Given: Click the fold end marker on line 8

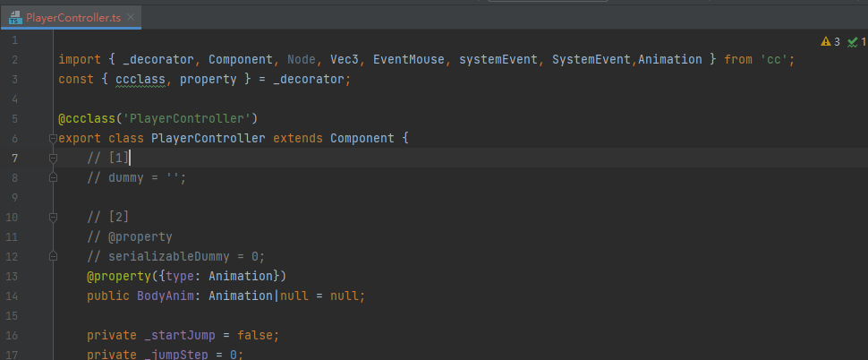Looking at the screenshot, I should coord(52,178).
